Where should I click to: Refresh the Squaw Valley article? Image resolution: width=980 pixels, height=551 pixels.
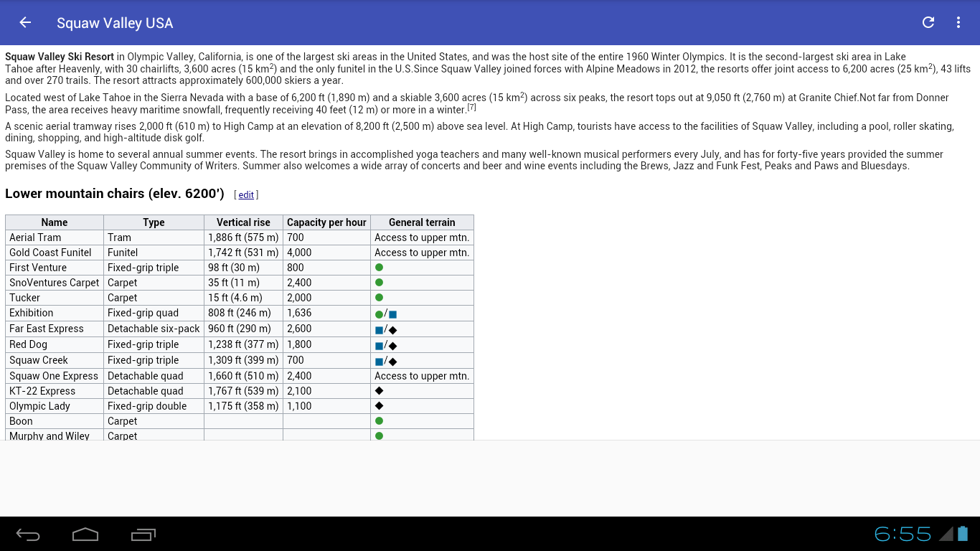(928, 22)
